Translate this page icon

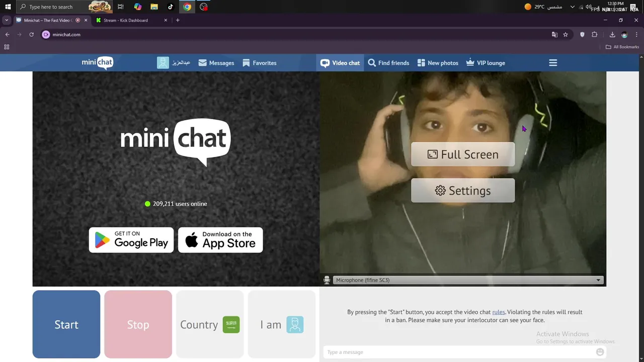point(554,35)
